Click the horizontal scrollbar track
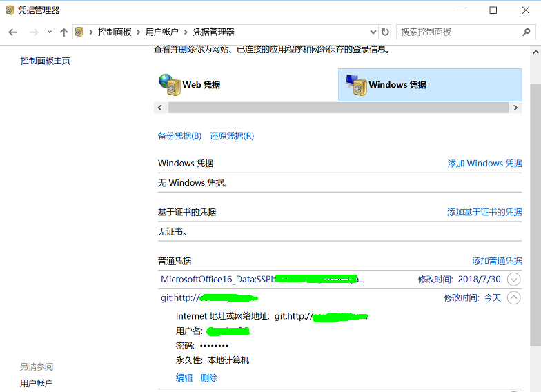The height and width of the screenshot is (392, 541). coord(338,108)
